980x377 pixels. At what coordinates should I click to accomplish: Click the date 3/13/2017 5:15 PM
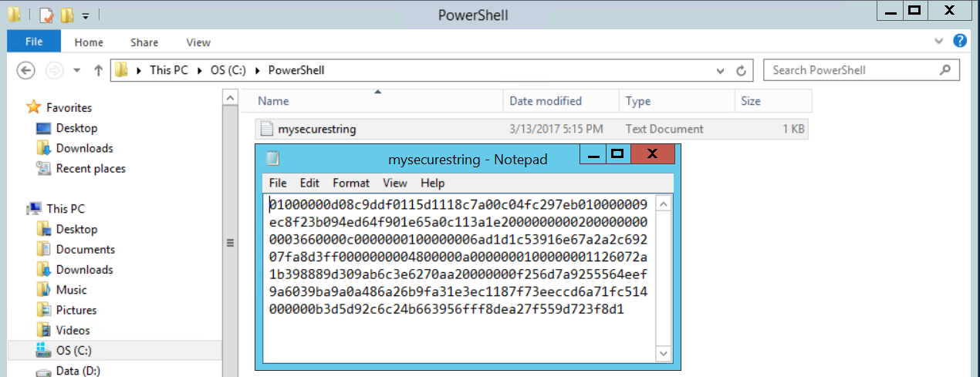tap(556, 129)
